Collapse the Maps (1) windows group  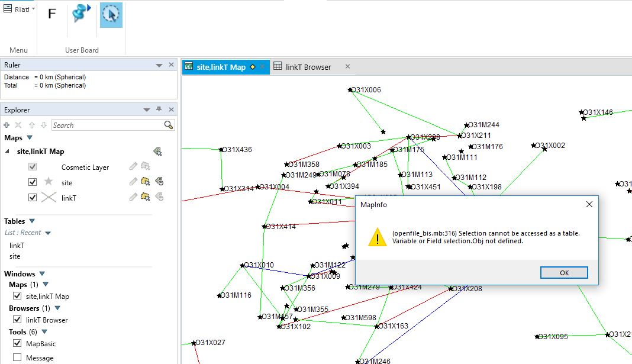46,284
